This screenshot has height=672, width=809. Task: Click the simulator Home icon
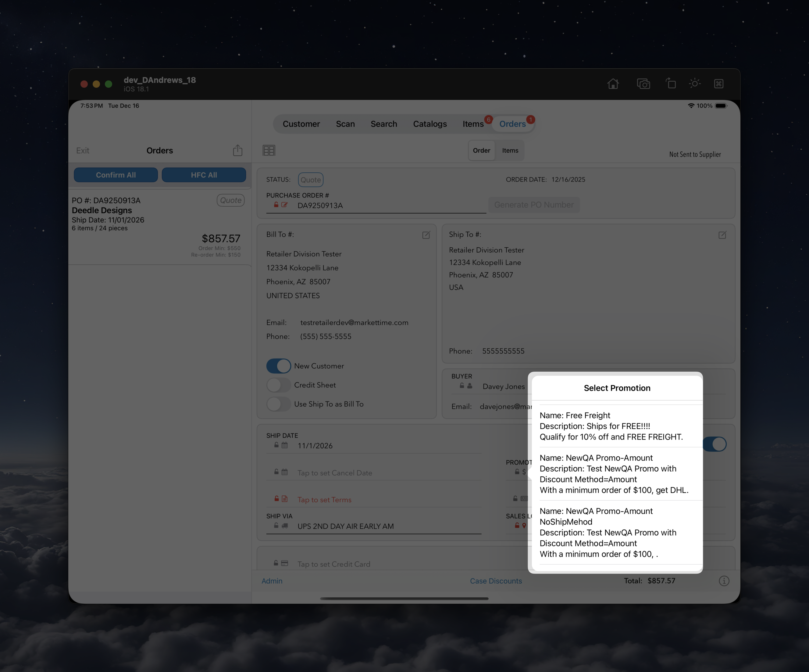click(613, 83)
